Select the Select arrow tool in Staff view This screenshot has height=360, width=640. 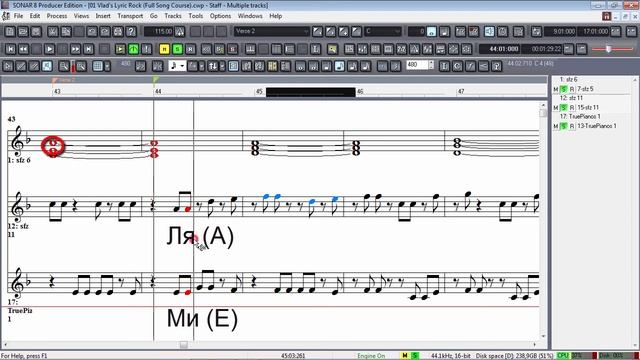pyautogui.click(x=8, y=66)
